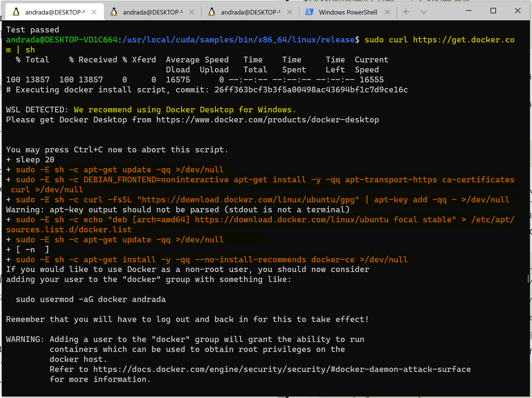Click "docker host." text line
The image size is (532, 398).
tap(78, 360)
